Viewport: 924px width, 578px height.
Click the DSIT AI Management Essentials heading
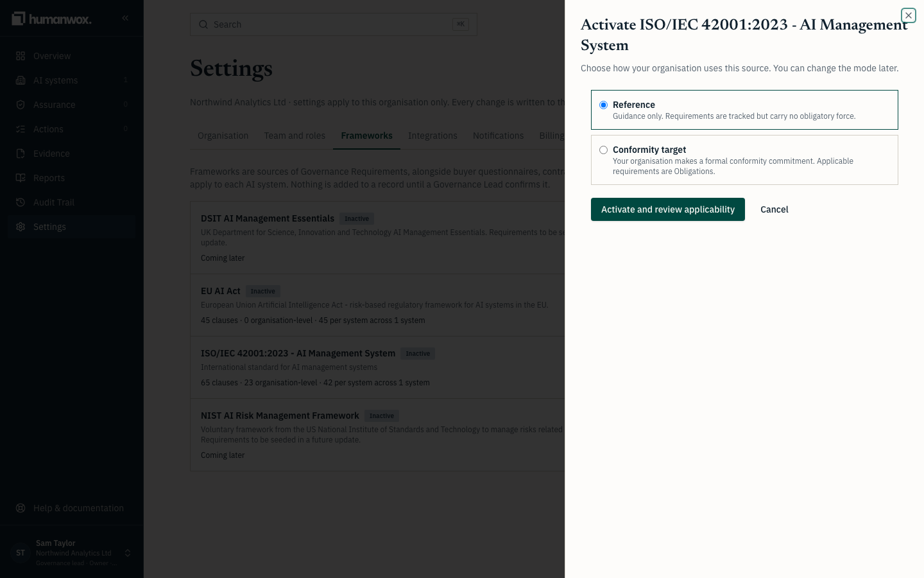point(267,218)
